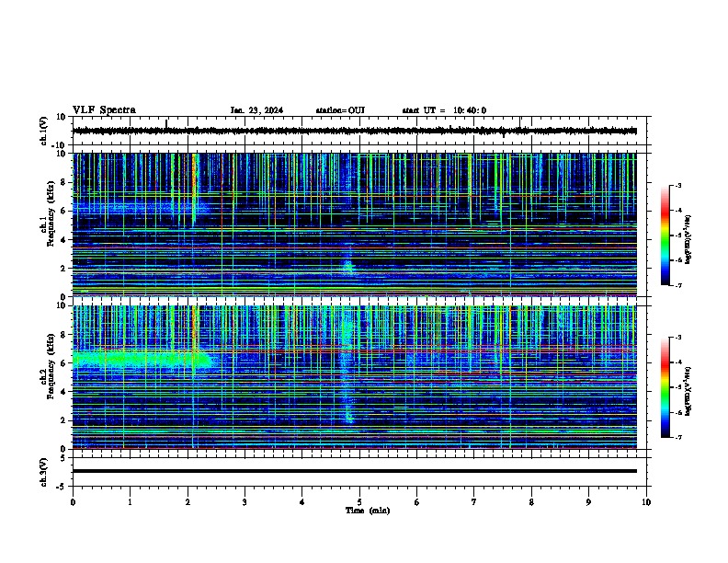Click the ch.3(V) axis label
Viewport: 728px width, 563px height.
(43, 472)
